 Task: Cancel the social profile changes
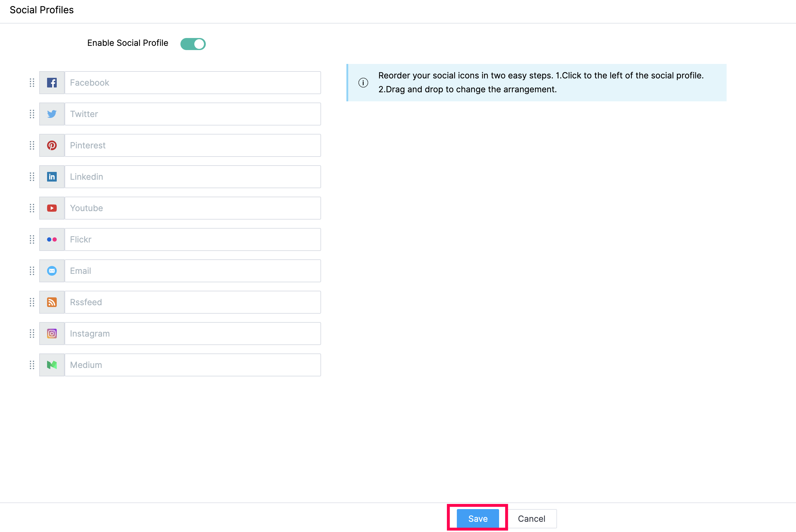tap(531, 518)
